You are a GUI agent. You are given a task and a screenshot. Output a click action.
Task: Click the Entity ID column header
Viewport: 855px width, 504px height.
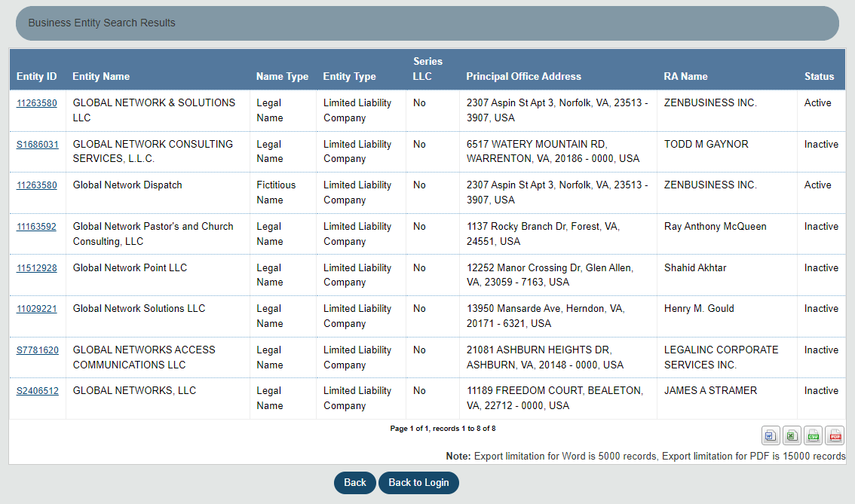[x=37, y=76]
